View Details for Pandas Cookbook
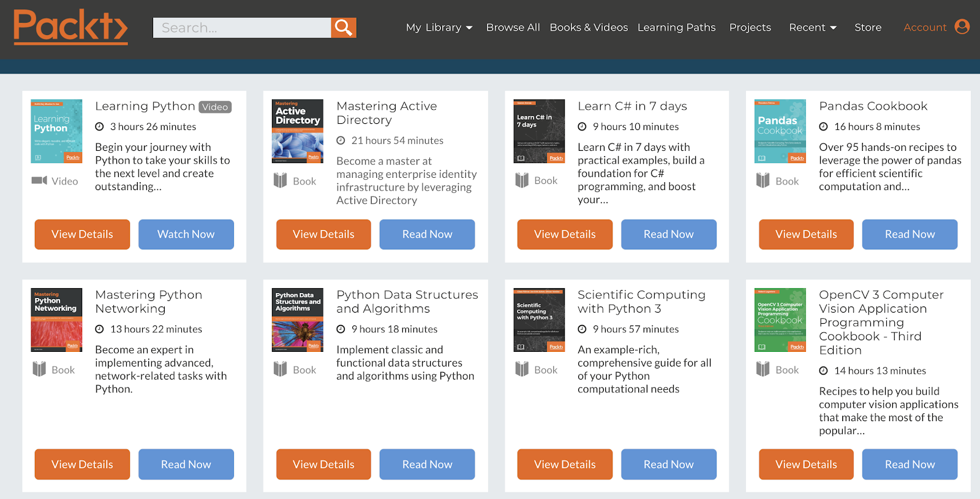The width and height of the screenshot is (980, 499). [806, 234]
